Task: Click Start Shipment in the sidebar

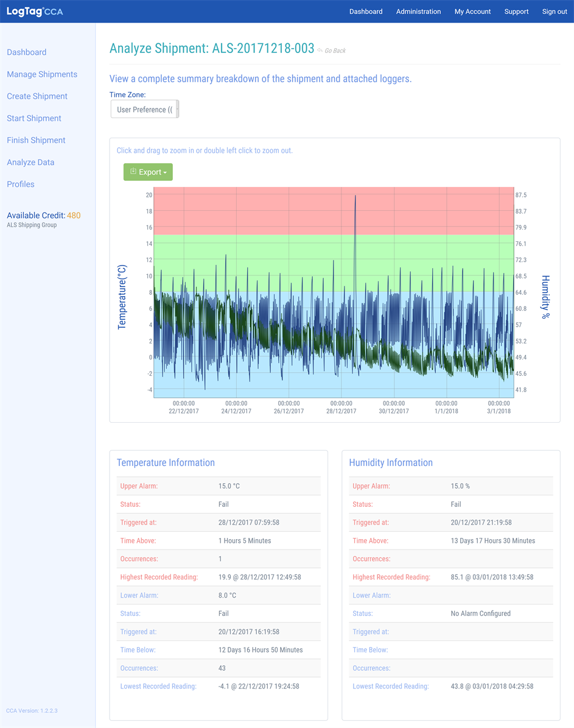Action: (x=34, y=118)
